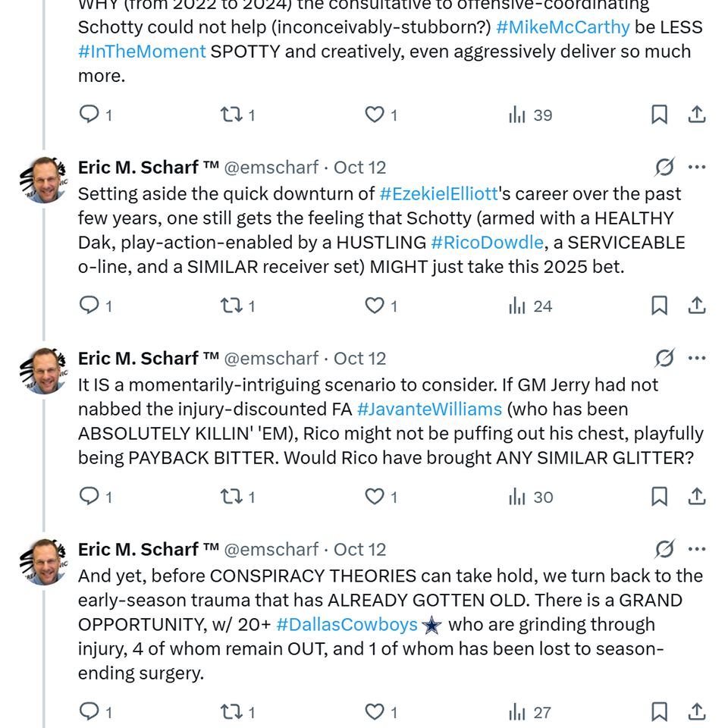Reply to the Conspiracy Theories tweet
The height and width of the screenshot is (728, 728).
[x=90, y=712]
